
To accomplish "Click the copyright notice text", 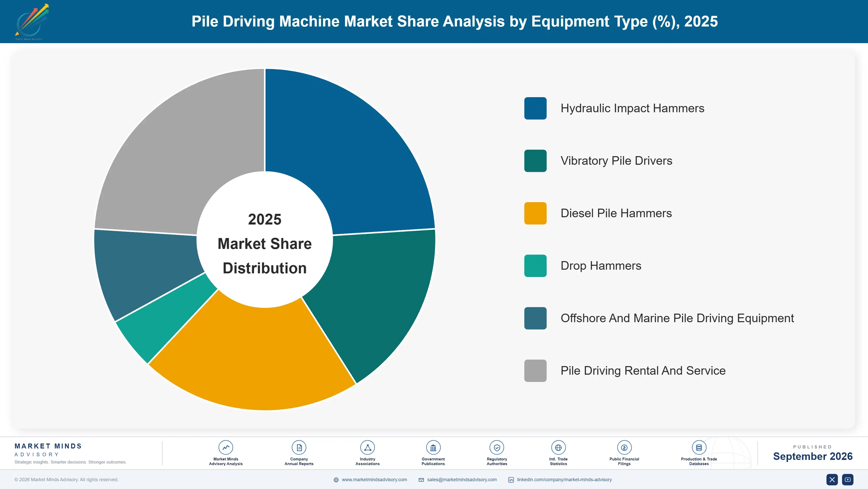I will point(66,480).
